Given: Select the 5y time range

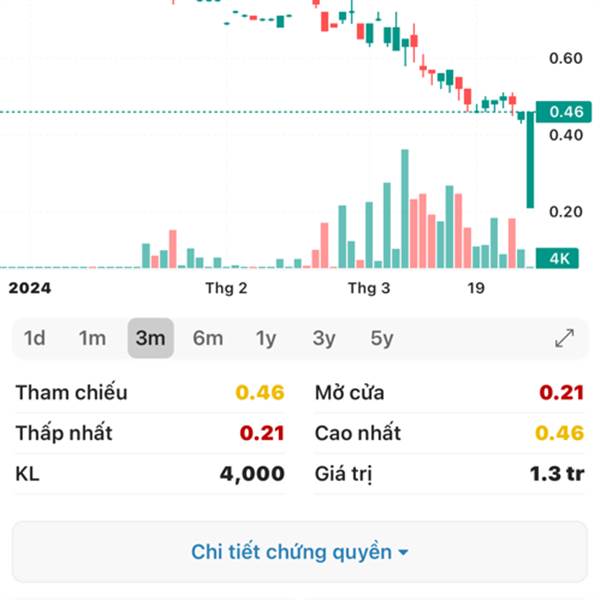Looking at the screenshot, I should coord(382,338).
